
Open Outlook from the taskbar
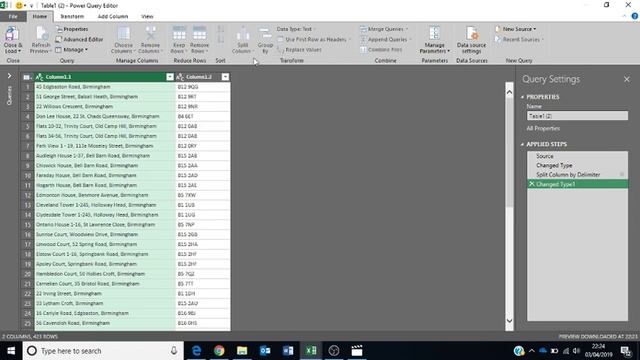[x=265, y=351]
